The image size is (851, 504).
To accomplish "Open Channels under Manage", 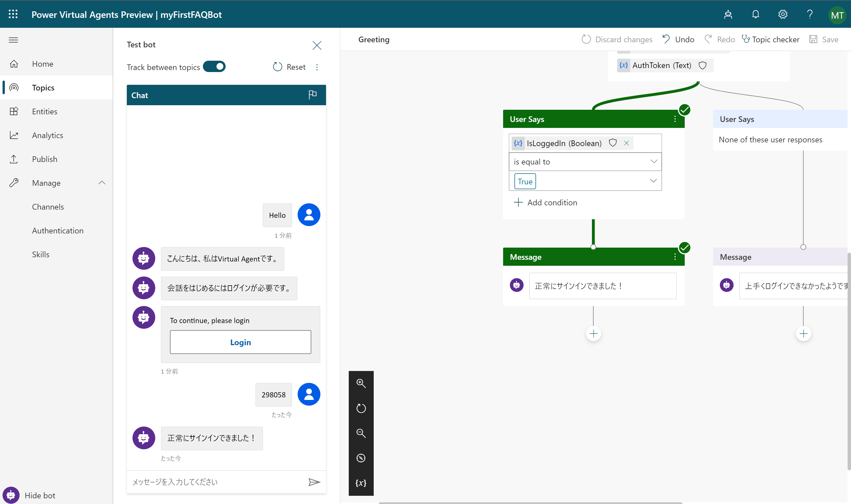I will pos(48,206).
